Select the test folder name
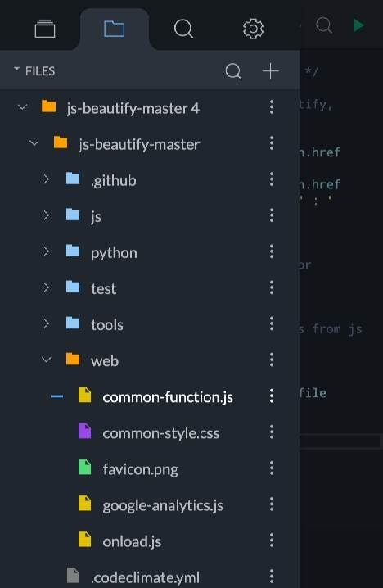The image size is (383, 588). (103, 289)
